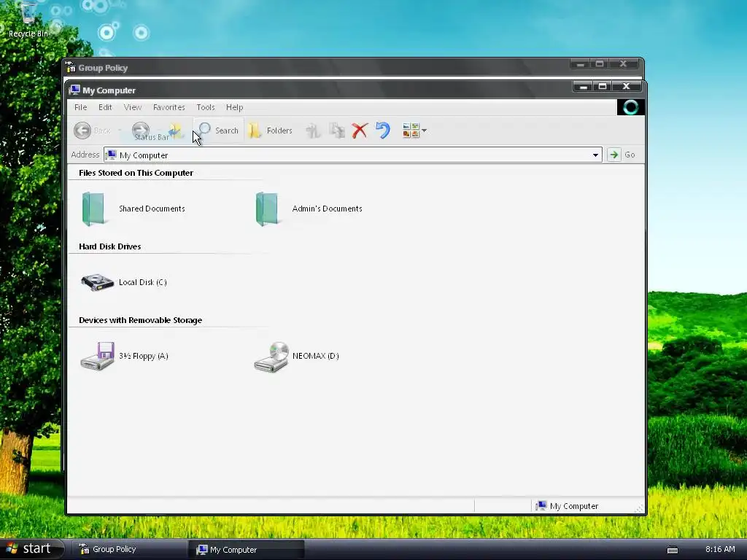Viewport: 747px width, 560px height.
Task: Open the Edit menu
Action: [105, 107]
